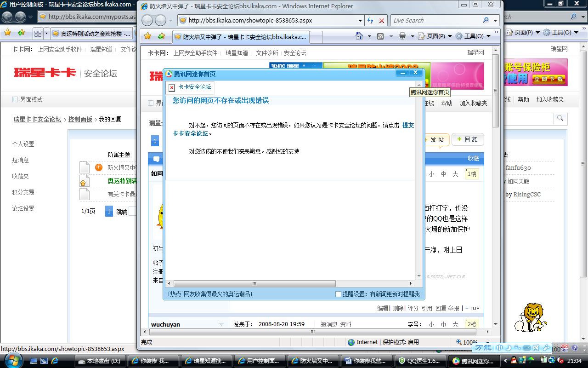Open Internet Explorer from Quick Launch

coord(55,361)
